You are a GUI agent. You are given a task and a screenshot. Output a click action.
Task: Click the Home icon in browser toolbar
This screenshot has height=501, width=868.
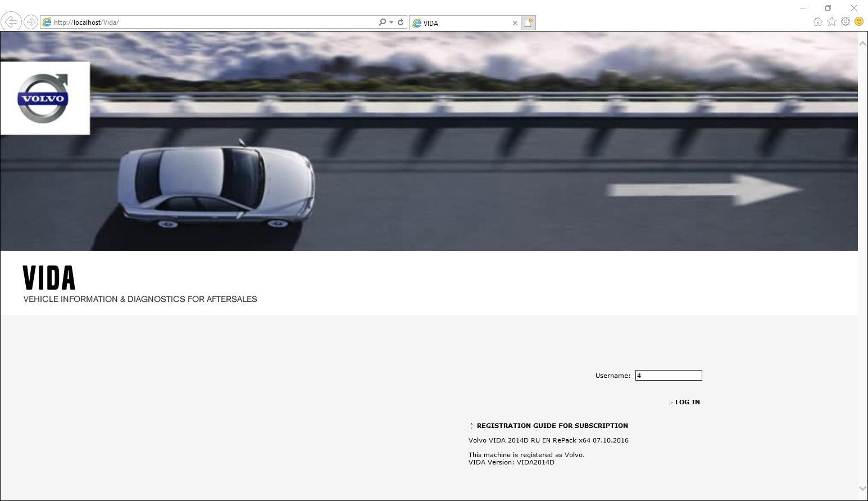pyautogui.click(x=818, y=21)
